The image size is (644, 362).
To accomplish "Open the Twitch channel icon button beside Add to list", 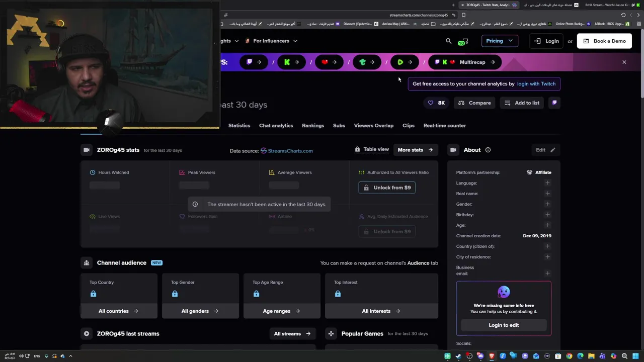I will [554, 103].
